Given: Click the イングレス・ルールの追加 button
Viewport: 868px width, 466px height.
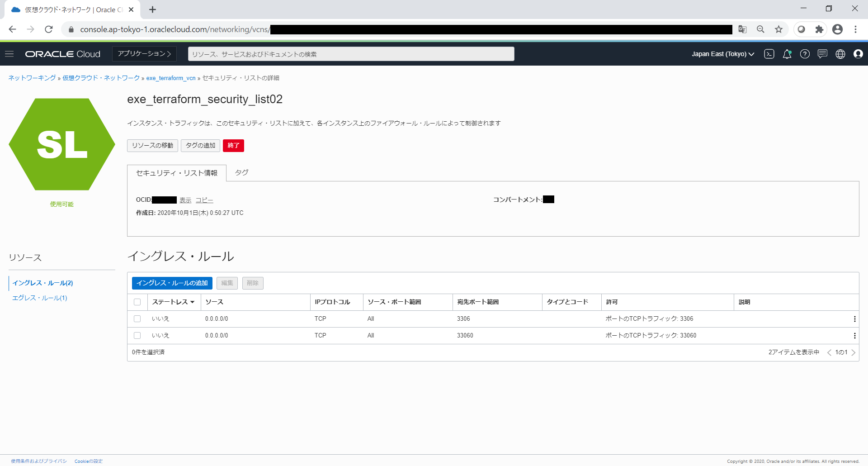Looking at the screenshot, I should 172,283.
